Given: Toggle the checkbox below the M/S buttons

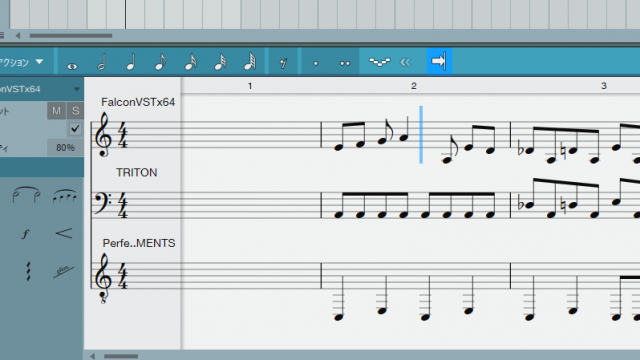Looking at the screenshot, I should (75, 129).
